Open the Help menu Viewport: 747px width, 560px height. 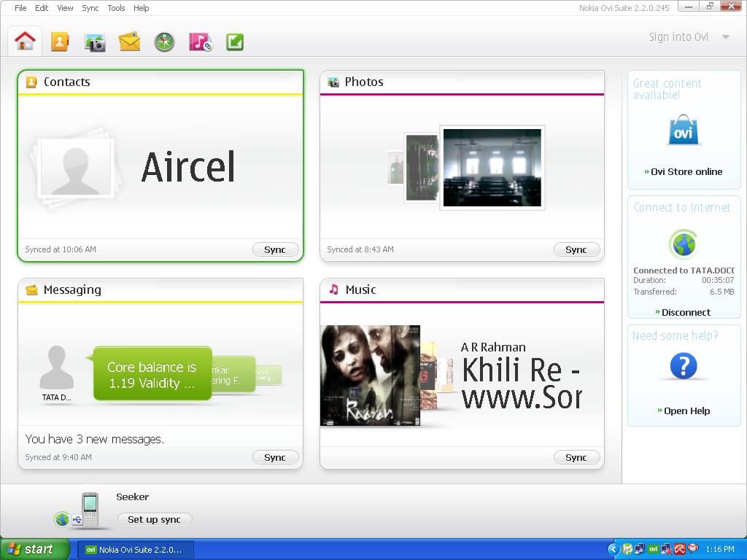(141, 8)
